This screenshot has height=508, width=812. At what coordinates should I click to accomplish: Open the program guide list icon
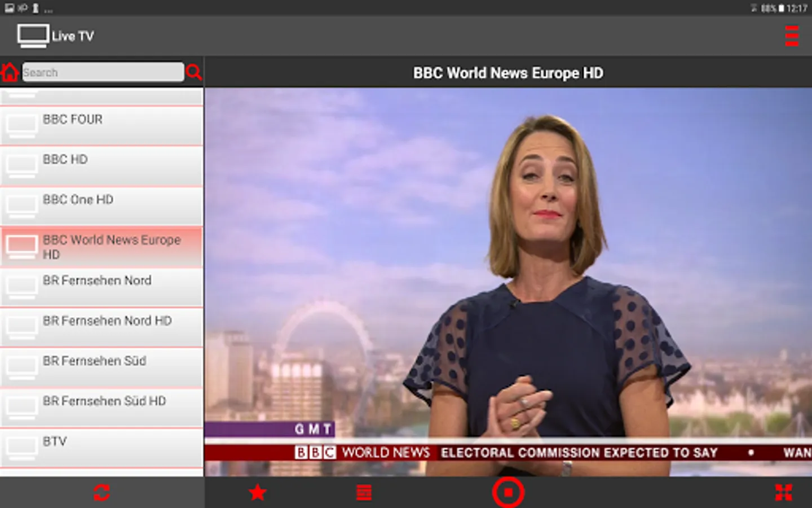point(364,493)
